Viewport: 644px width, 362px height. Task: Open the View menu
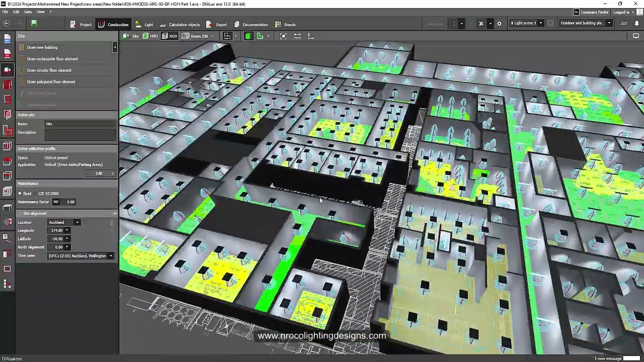point(41,12)
